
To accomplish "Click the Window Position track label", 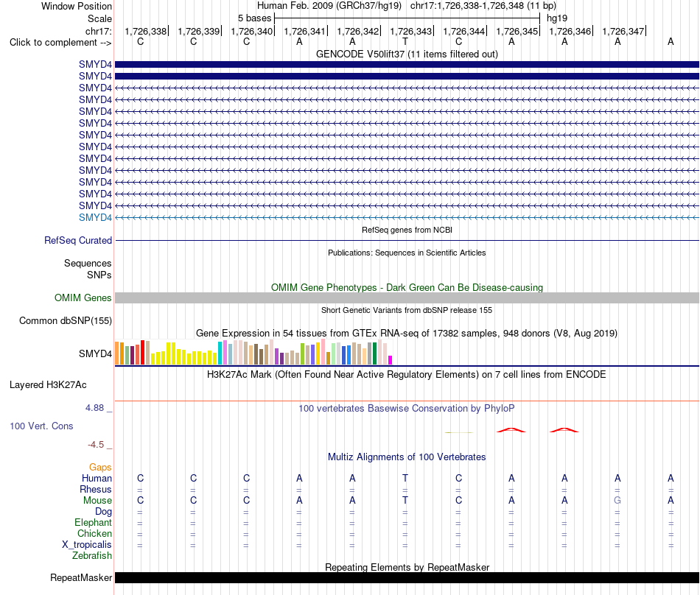I will pyautogui.click(x=77, y=6).
